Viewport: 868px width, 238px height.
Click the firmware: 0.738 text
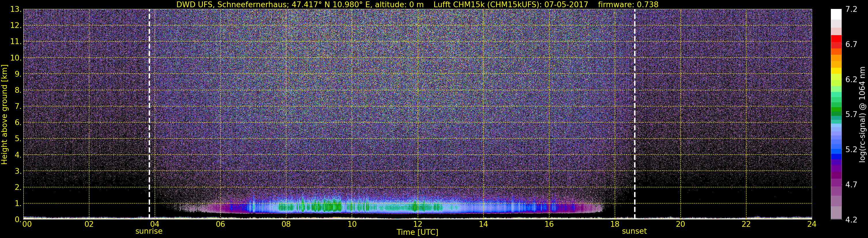[x=628, y=4]
